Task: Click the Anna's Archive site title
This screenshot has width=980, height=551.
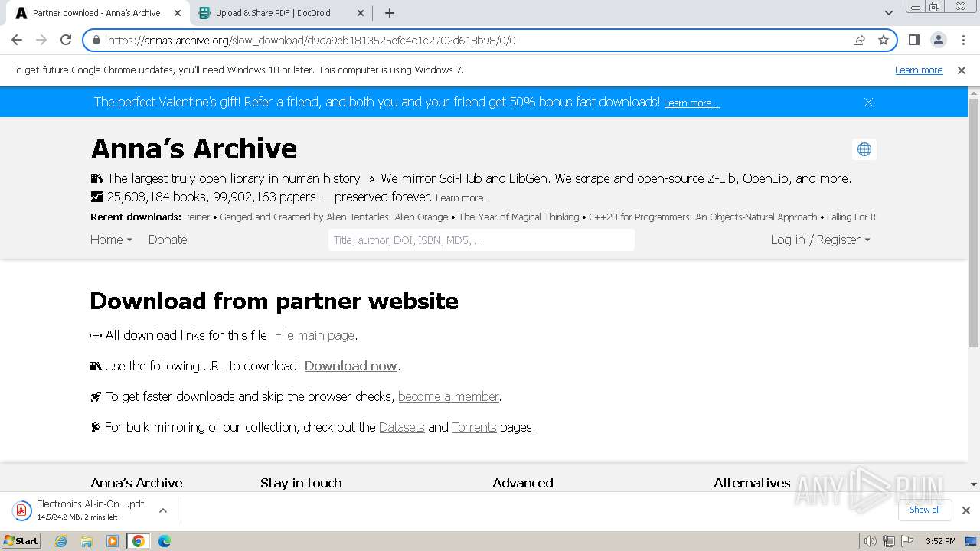Action: pyautogui.click(x=194, y=148)
